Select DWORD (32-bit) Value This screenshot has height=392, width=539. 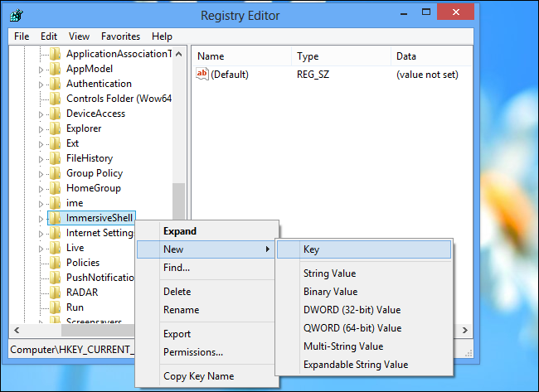tap(364, 310)
